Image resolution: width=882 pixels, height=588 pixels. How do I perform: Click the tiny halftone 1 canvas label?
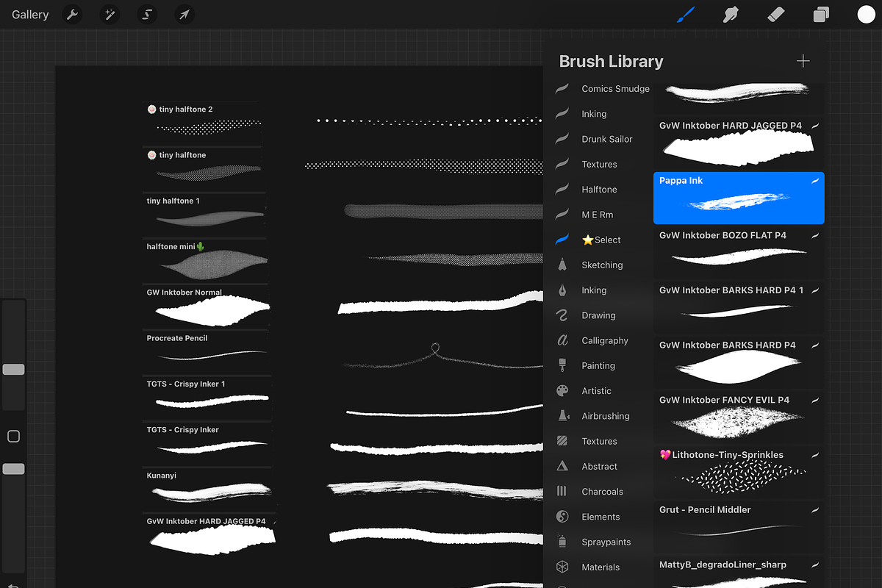pos(173,201)
